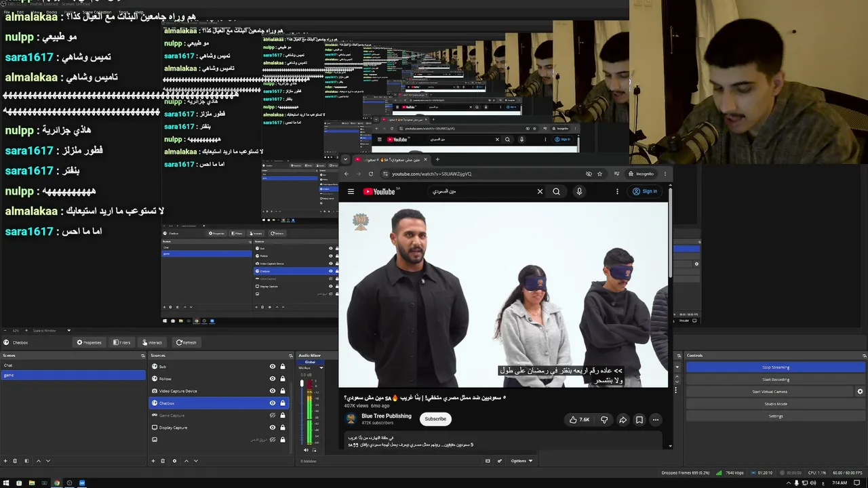The height and width of the screenshot is (488, 868).
Task: Hide the Sub source with eye icon
Action: point(273,367)
